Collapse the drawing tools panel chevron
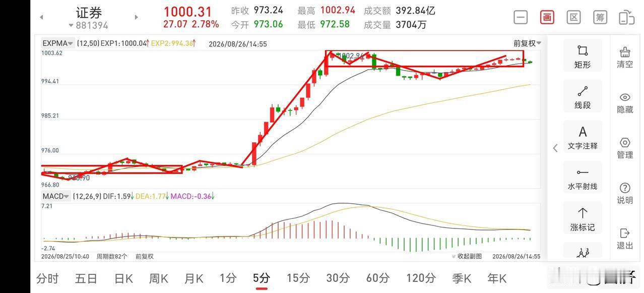The image size is (644, 293). click(555, 148)
